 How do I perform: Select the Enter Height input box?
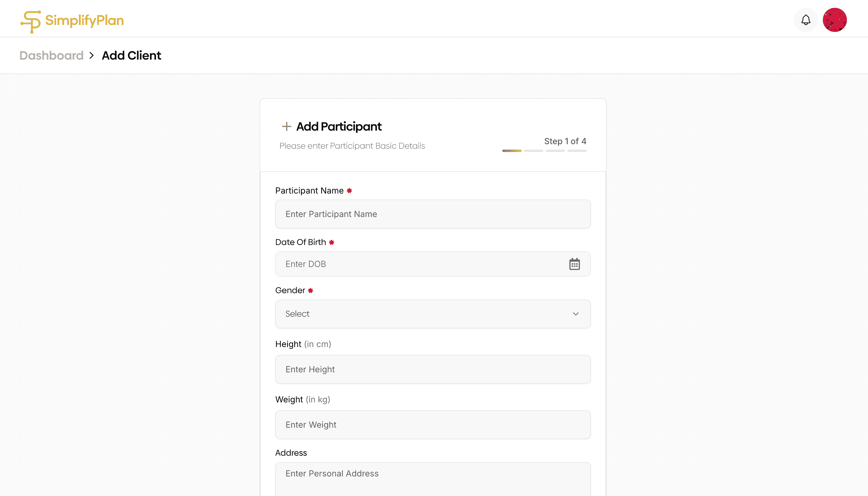[x=433, y=369]
